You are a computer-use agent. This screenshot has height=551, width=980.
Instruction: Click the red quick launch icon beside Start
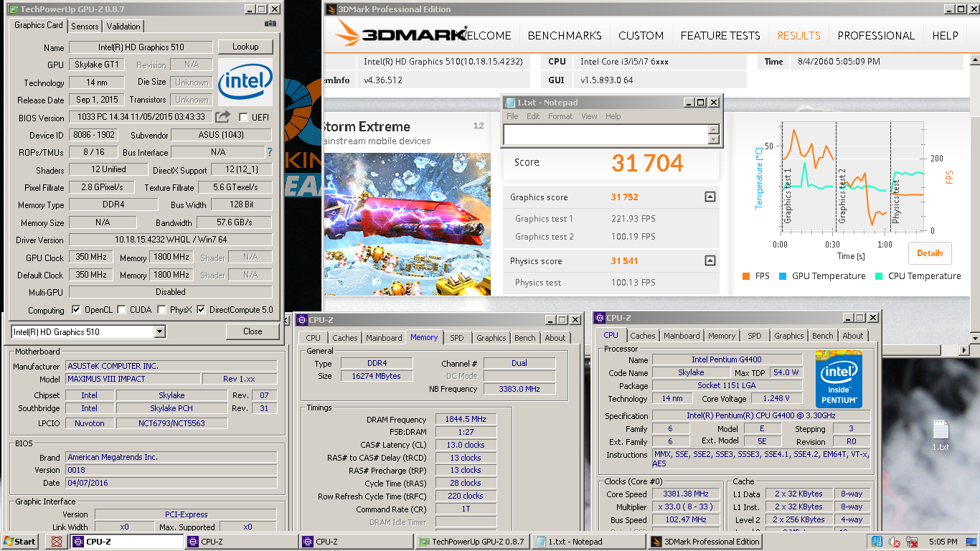(56, 542)
